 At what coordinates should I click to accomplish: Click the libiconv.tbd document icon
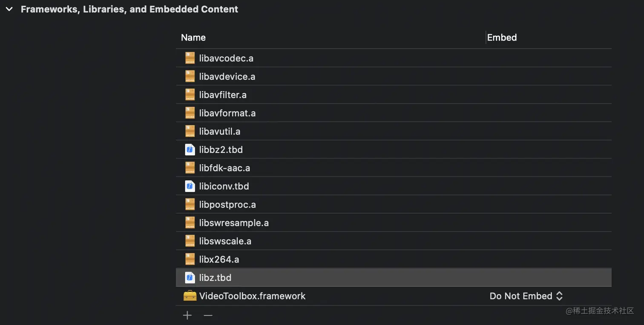tap(190, 186)
